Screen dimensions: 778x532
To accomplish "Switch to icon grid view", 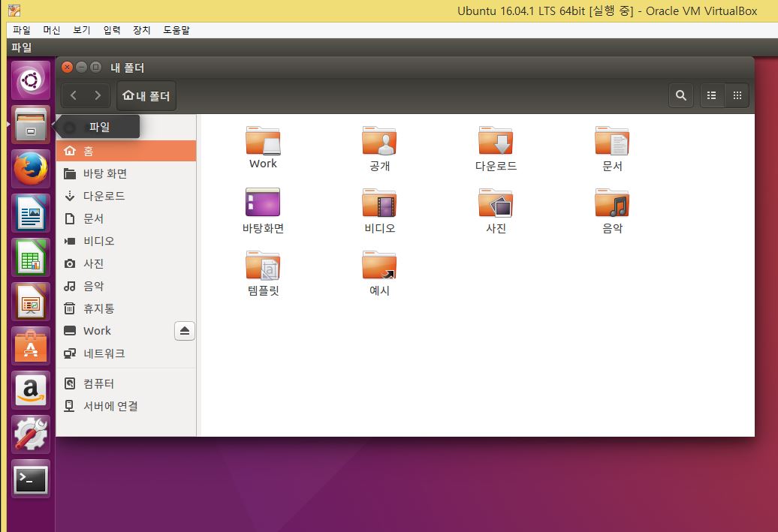I will (737, 95).
